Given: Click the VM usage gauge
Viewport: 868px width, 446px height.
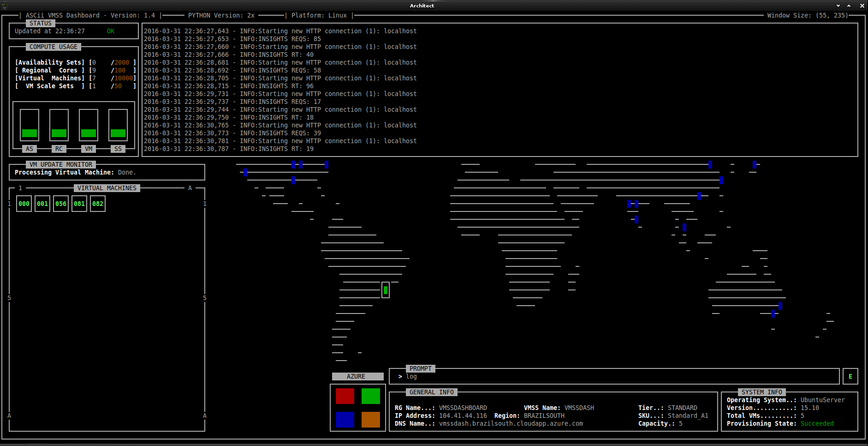Looking at the screenshot, I should click(x=89, y=125).
